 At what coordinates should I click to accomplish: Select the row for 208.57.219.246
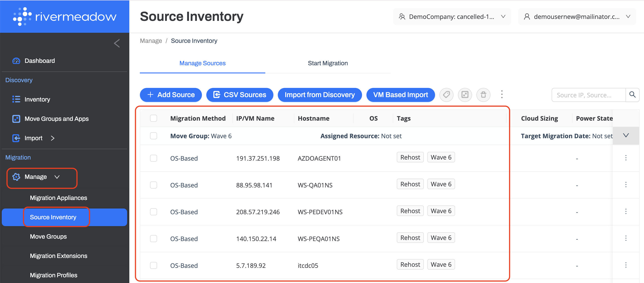[x=154, y=212]
